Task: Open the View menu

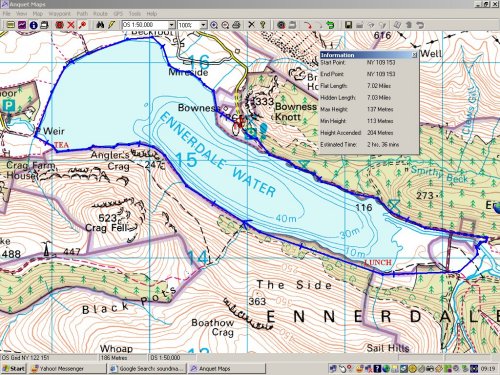Action: pyautogui.click(x=21, y=14)
